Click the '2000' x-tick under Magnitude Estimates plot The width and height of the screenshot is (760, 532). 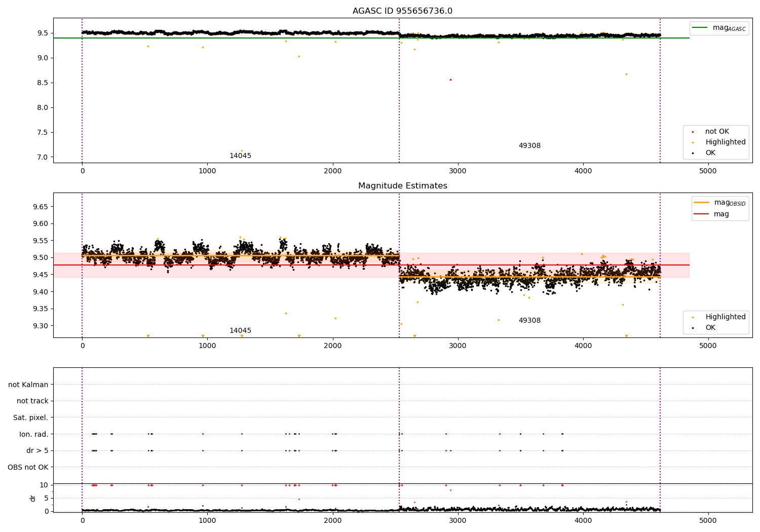pyautogui.click(x=332, y=346)
